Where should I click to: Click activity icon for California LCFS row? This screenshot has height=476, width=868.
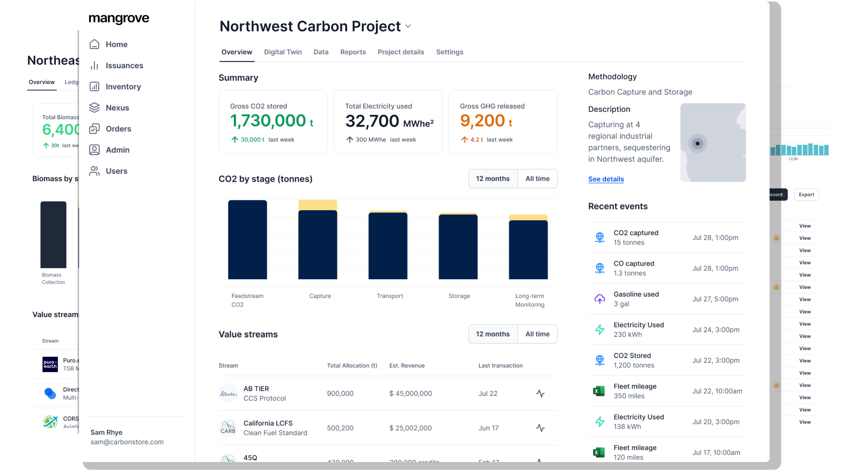540,428
